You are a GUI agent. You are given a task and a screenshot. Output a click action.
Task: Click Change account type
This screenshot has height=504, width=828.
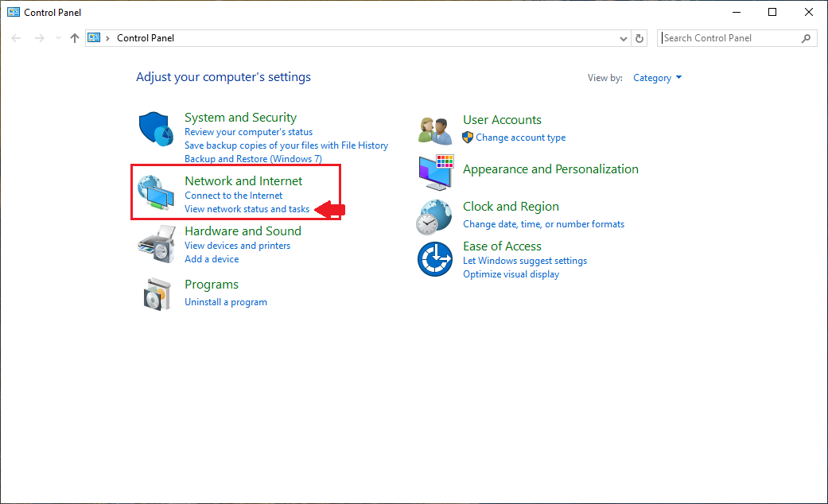(x=521, y=138)
